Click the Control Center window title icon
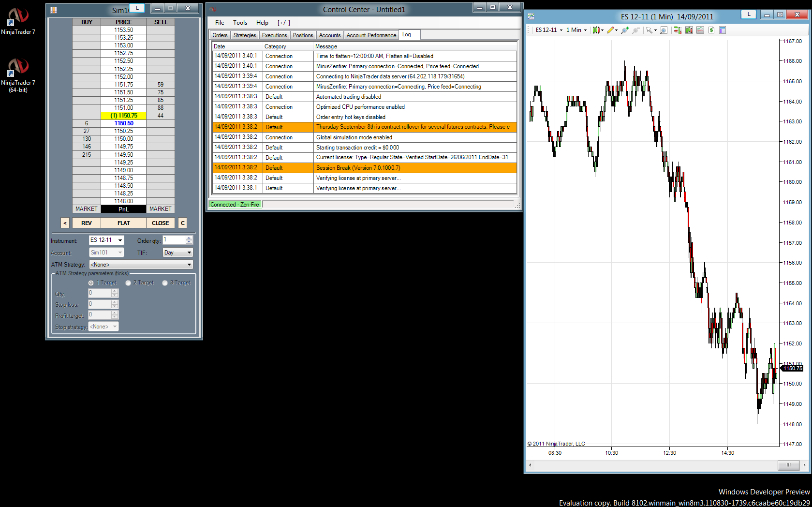 pyautogui.click(x=213, y=9)
